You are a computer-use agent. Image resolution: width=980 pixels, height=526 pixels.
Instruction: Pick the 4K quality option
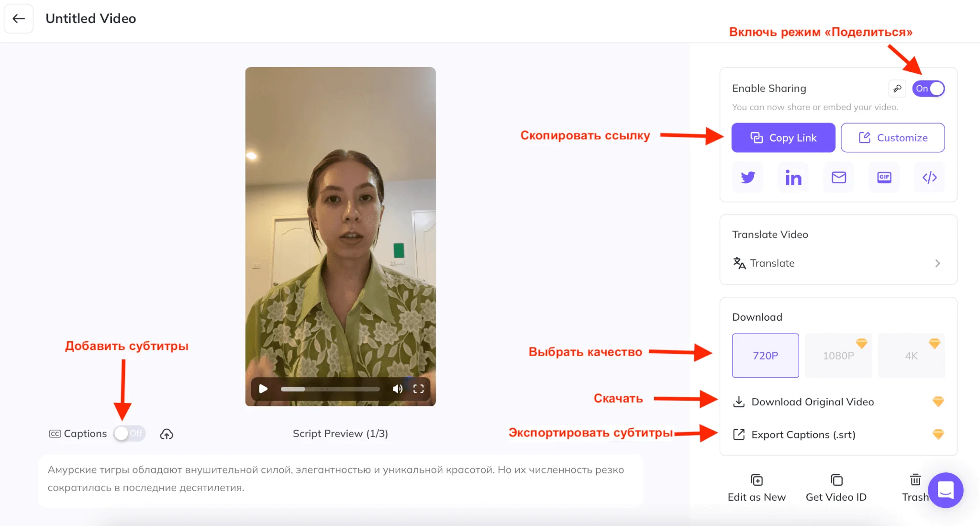click(x=911, y=356)
